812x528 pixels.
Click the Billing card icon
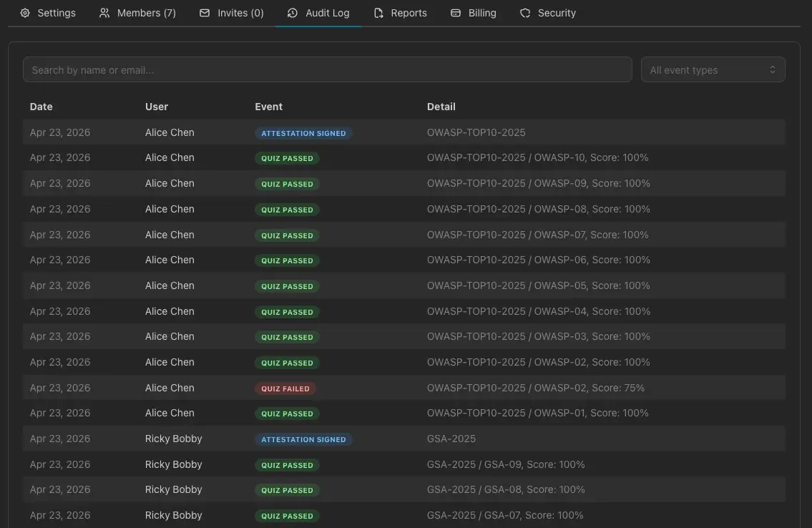click(x=456, y=13)
